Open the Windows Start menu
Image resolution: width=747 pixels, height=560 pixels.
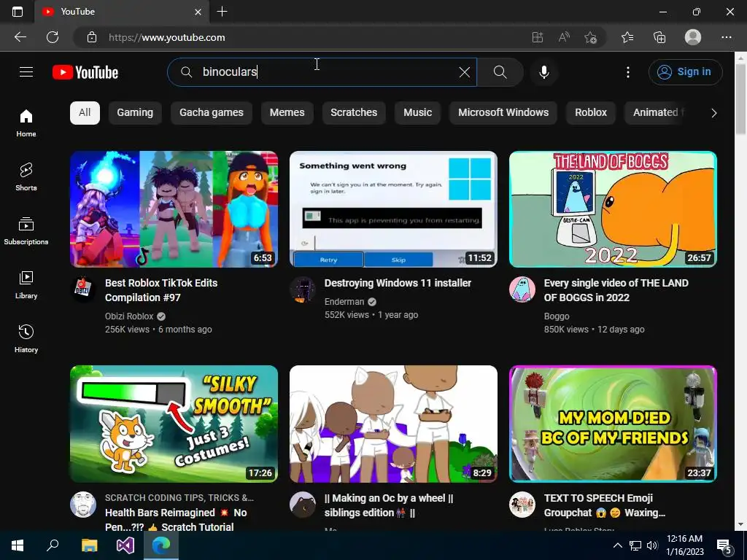coord(18,545)
